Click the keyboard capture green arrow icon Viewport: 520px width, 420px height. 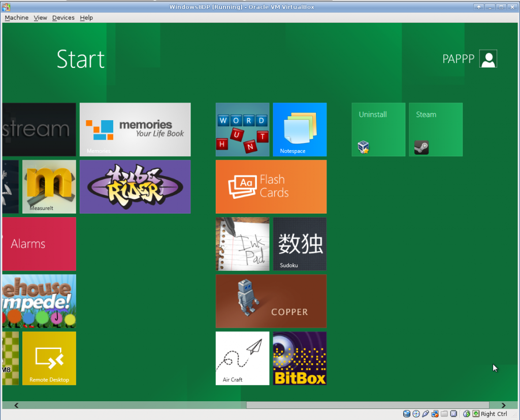[476, 414]
